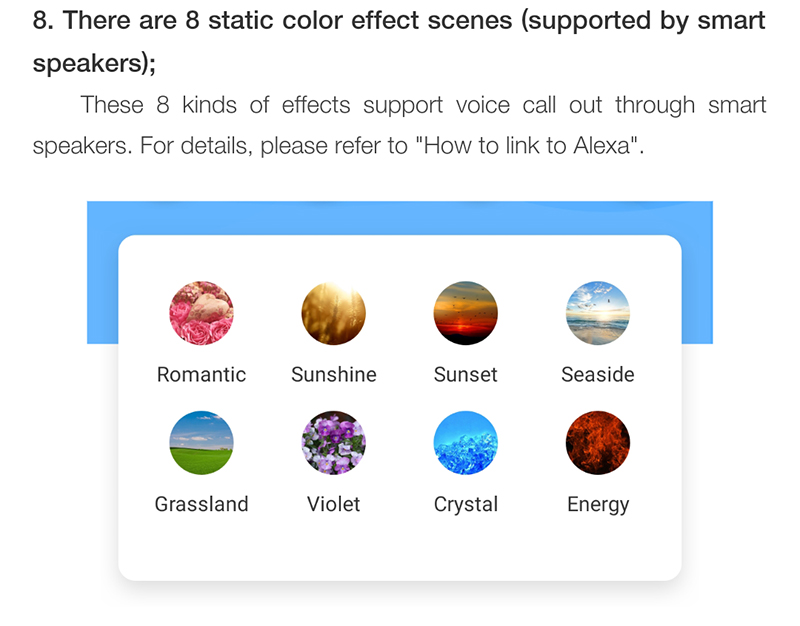Click the blue banner above the scene card
800x626 pixels.
coord(399,218)
